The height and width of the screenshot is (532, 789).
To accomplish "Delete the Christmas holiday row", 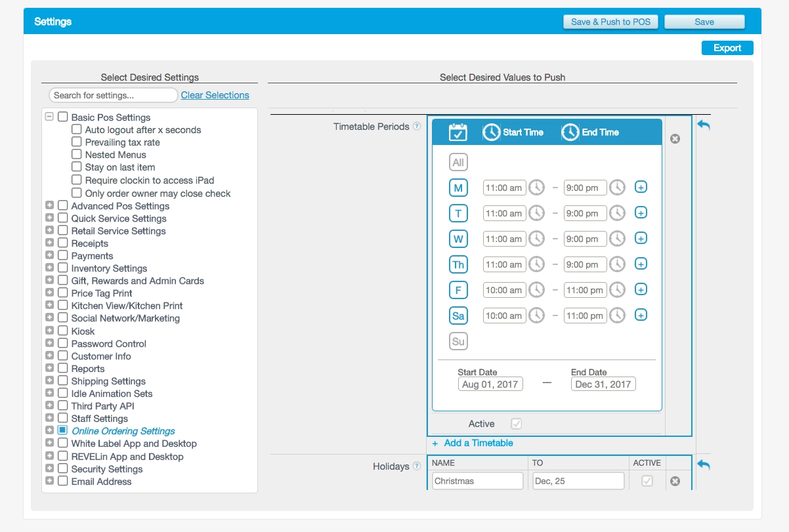I will [675, 481].
